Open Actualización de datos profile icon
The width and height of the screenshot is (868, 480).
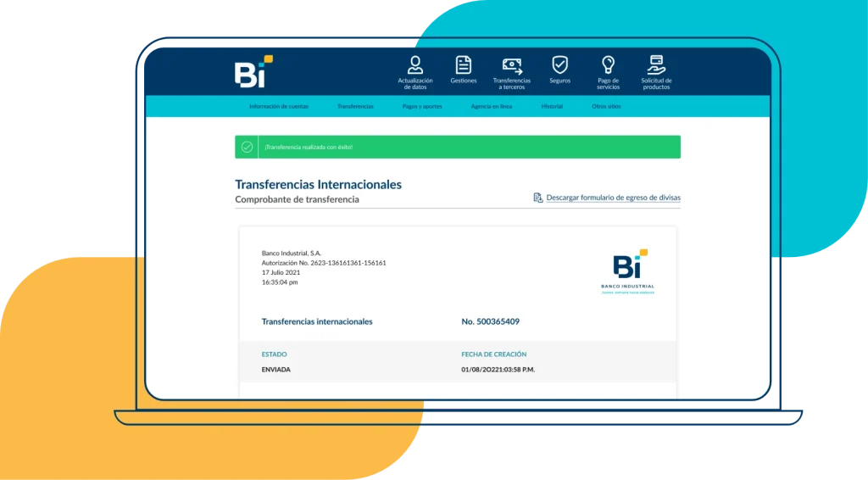415,64
